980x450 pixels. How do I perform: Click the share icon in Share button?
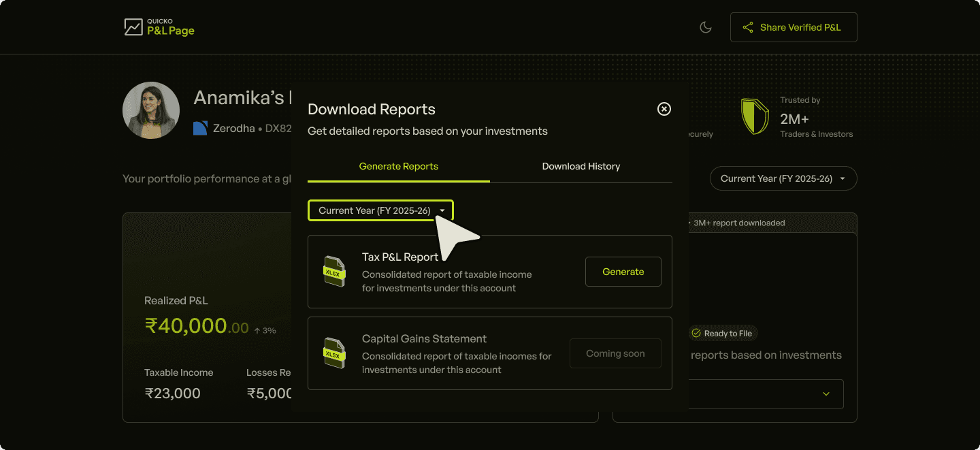point(748,27)
